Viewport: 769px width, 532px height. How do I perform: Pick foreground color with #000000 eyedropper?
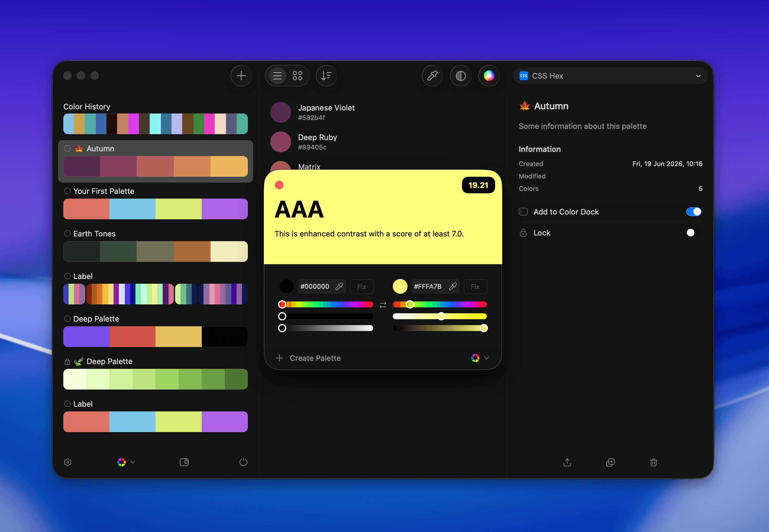coord(339,286)
